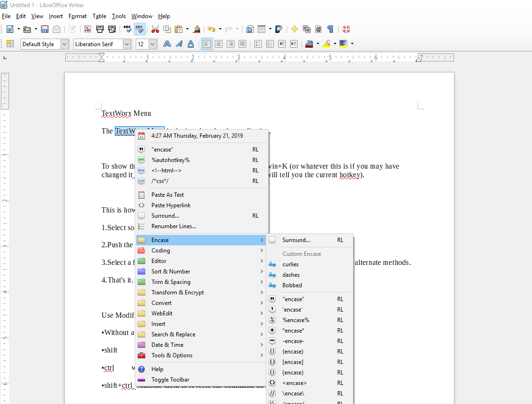Click the Gallery icon

click(307, 29)
